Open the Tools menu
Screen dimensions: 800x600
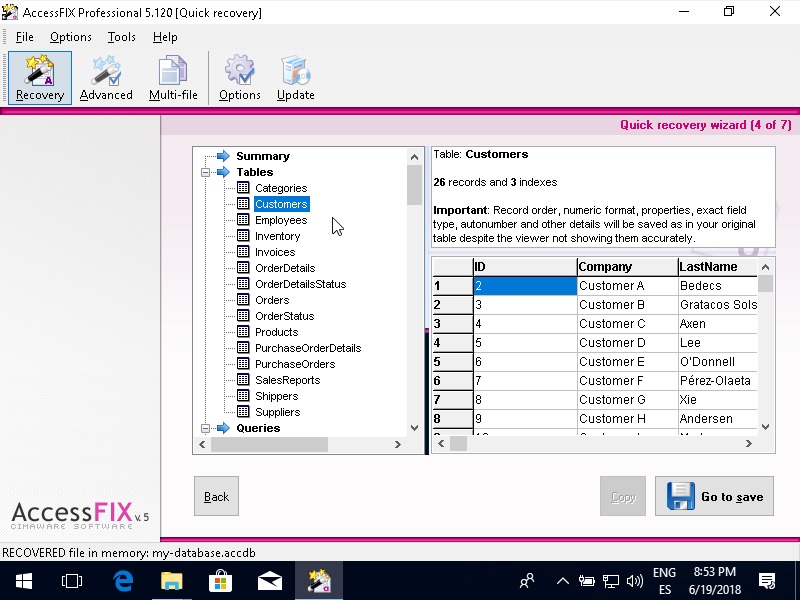(x=121, y=37)
